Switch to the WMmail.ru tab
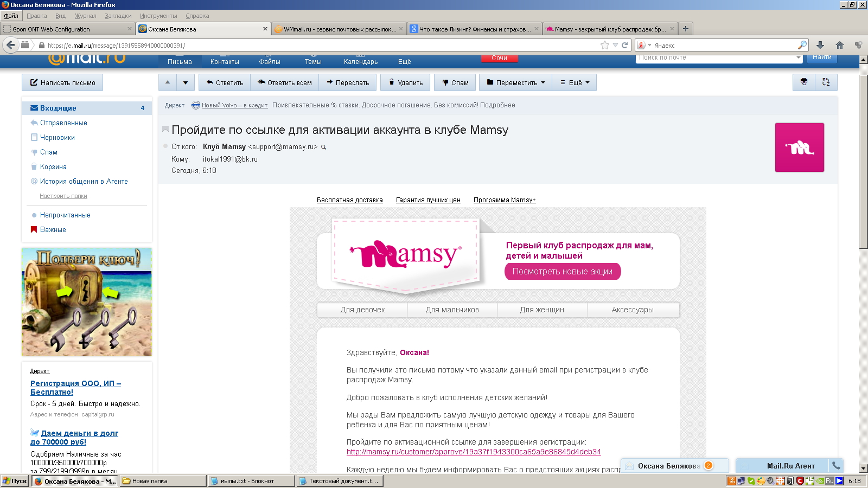Image resolution: width=868 pixels, height=488 pixels. (339, 29)
